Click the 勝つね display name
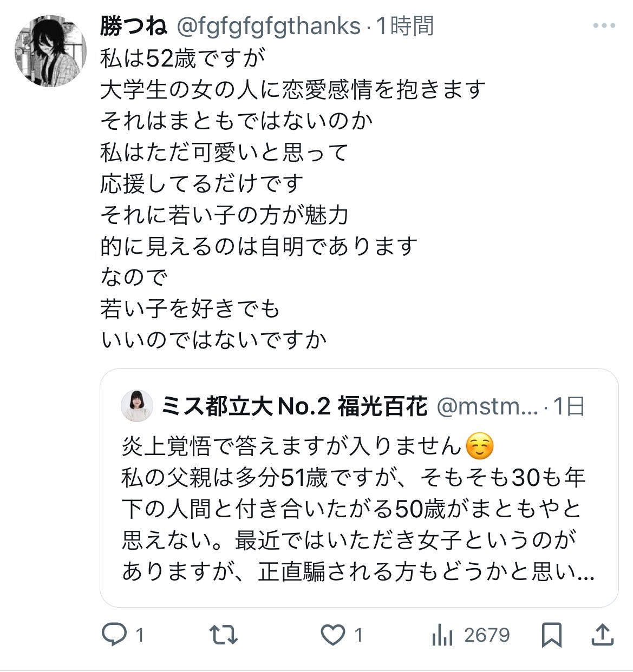 tap(134, 26)
